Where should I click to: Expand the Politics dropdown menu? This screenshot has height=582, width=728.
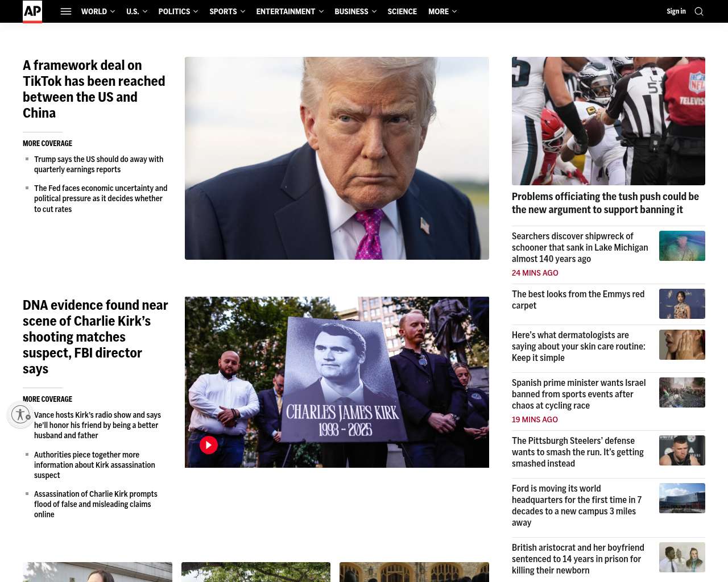(178, 11)
